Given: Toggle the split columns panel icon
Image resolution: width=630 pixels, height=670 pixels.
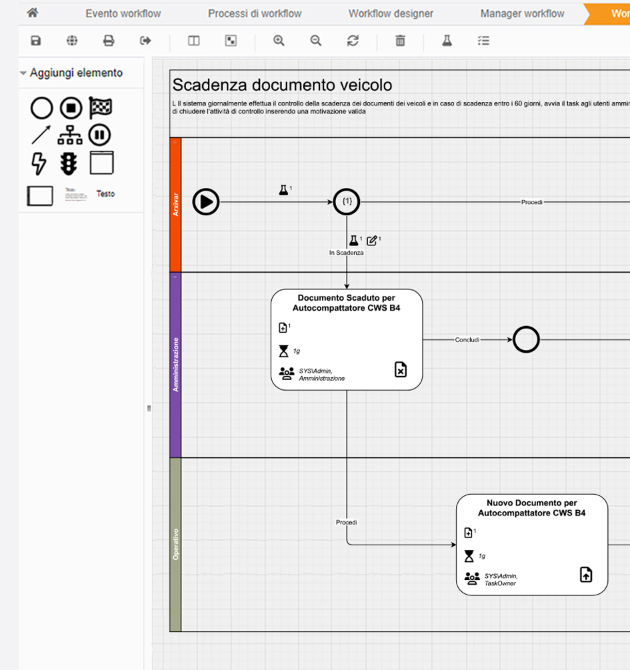Looking at the screenshot, I should [x=194, y=41].
